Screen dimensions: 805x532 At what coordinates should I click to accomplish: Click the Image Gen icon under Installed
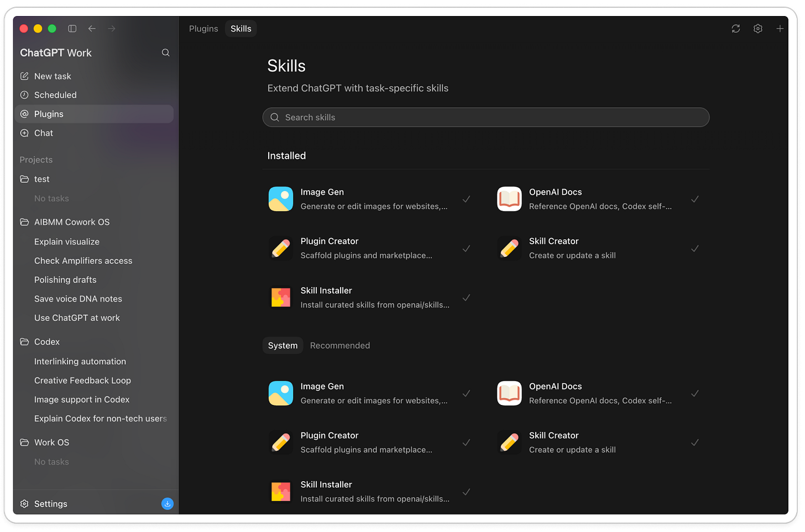[281, 199]
